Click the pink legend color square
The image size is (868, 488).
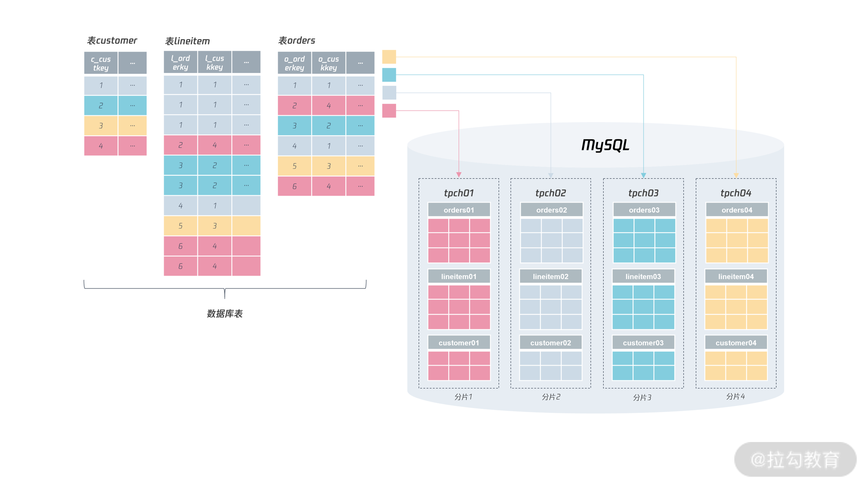pos(389,111)
